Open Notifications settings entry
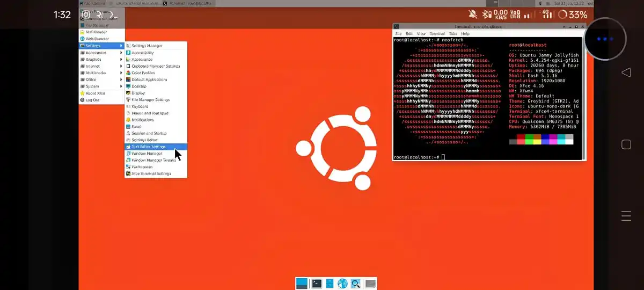The image size is (644, 290). [x=156, y=120]
